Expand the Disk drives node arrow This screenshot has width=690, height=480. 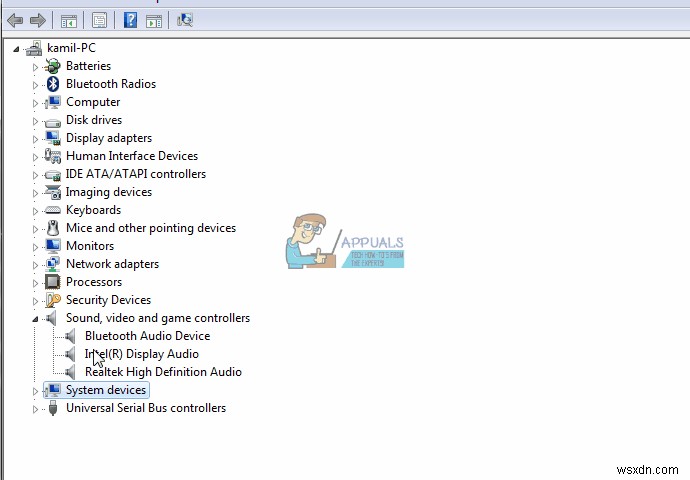(x=35, y=121)
